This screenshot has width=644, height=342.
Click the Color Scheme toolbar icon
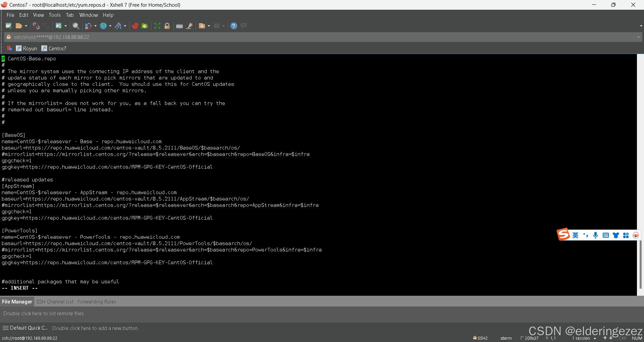tap(88, 26)
